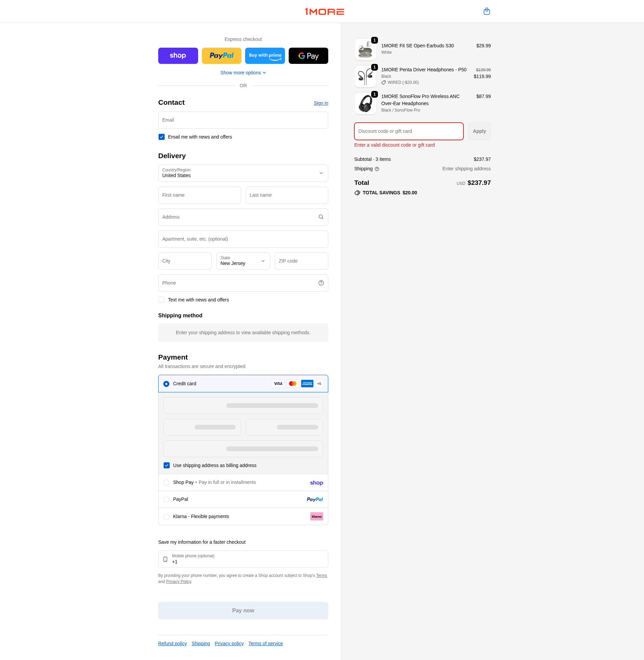Change the State from New Jersey

(243, 261)
